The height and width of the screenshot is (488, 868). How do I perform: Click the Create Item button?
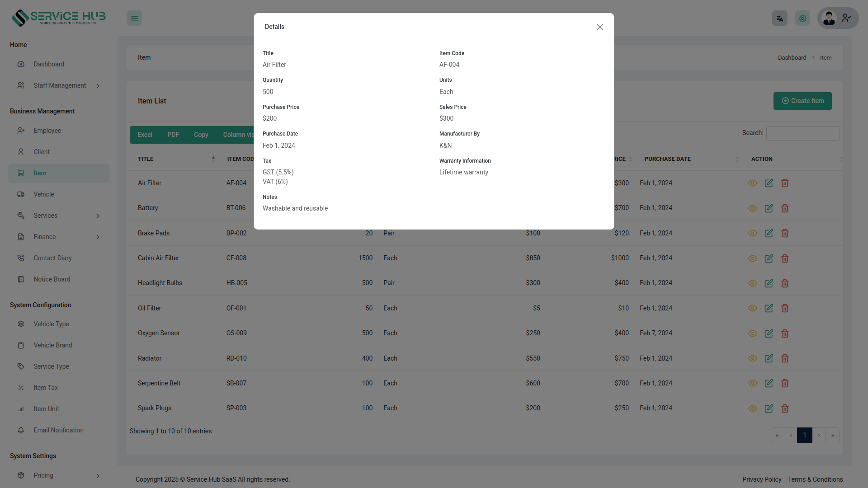tap(802, 101)
